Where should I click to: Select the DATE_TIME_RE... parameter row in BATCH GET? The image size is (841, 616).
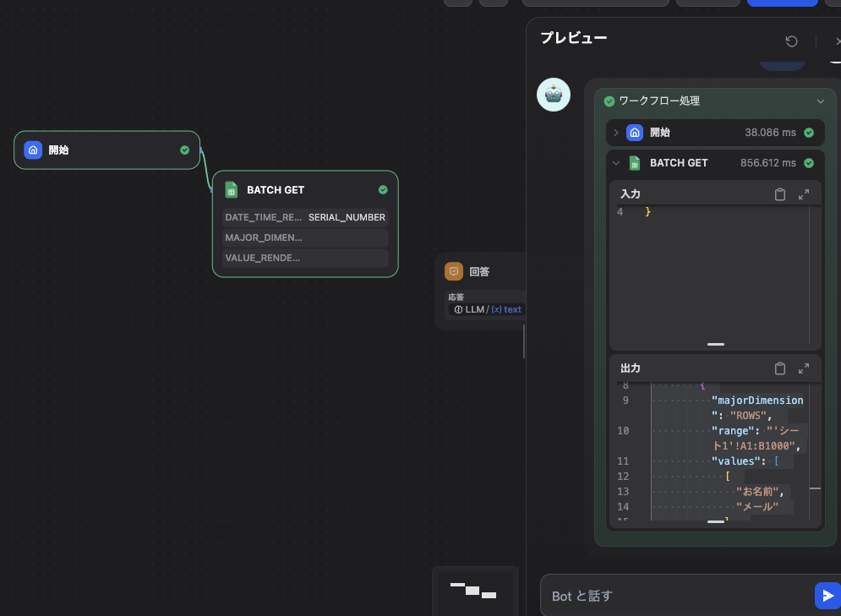[305, 217]
